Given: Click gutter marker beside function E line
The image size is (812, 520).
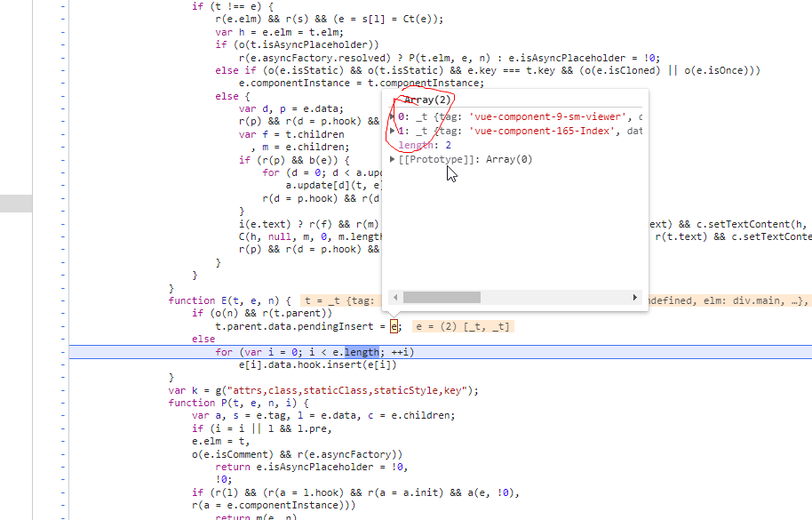Looking at the screenshot, I should coord(63,301).
